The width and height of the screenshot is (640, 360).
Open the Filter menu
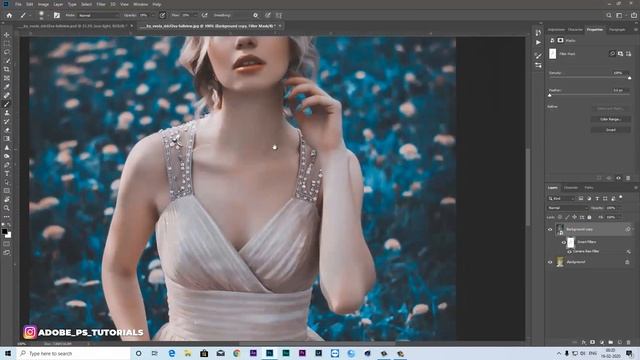[x=101, y=4]
